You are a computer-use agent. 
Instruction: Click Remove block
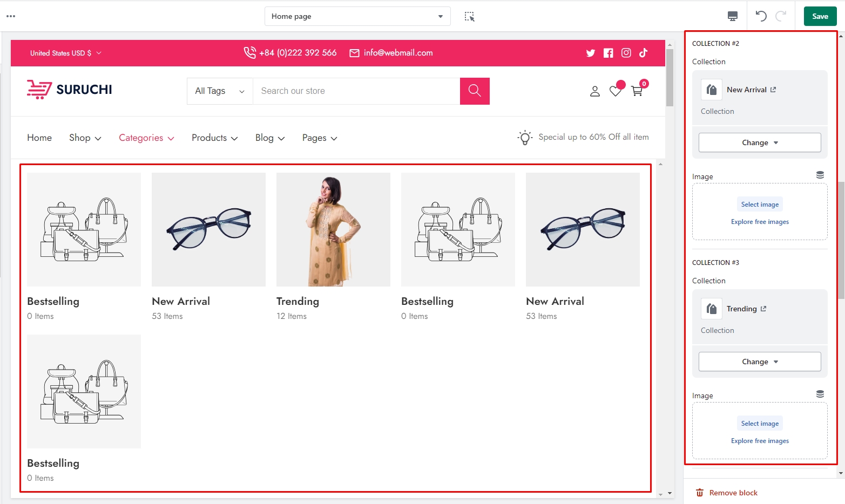pos(733,493)
